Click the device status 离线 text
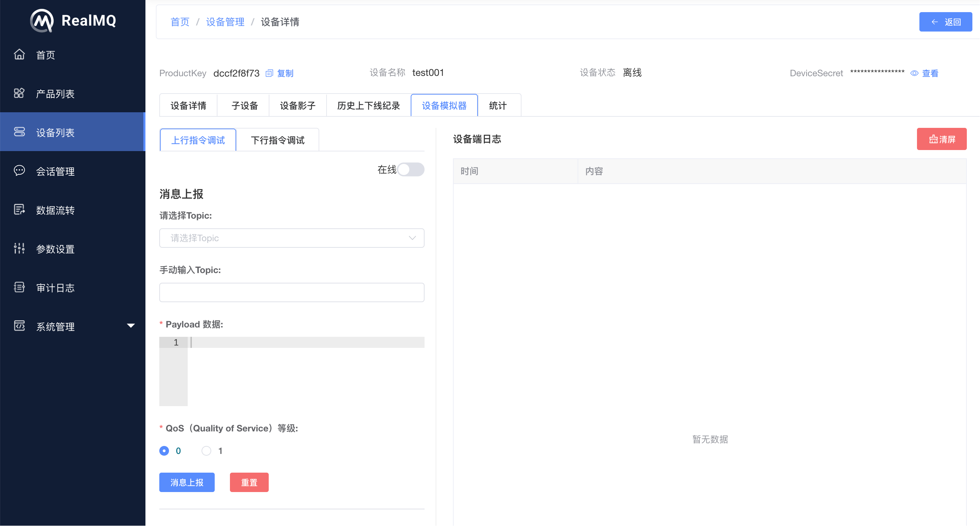980x526 pixels. coord(632,72)
